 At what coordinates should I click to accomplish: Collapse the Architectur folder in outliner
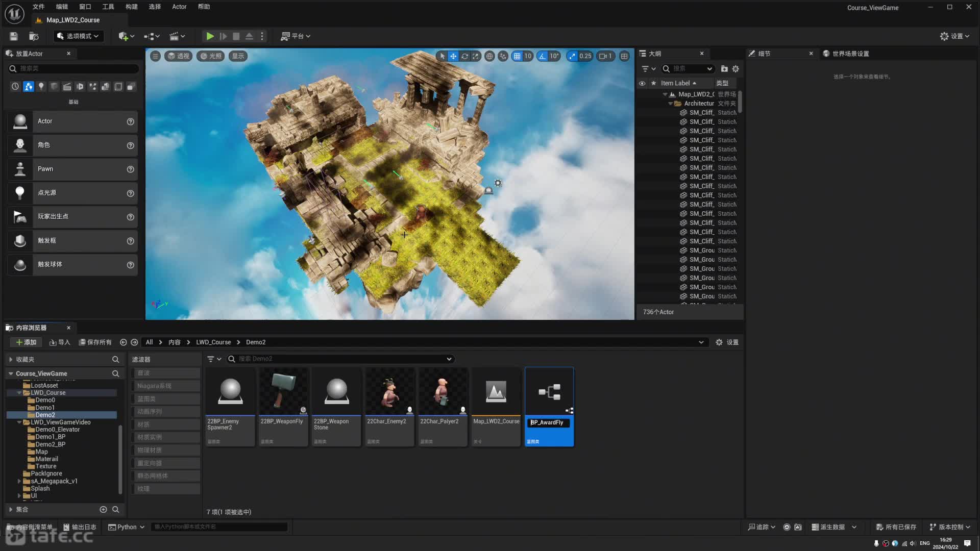pyautogui.click(x=671, y=104)
